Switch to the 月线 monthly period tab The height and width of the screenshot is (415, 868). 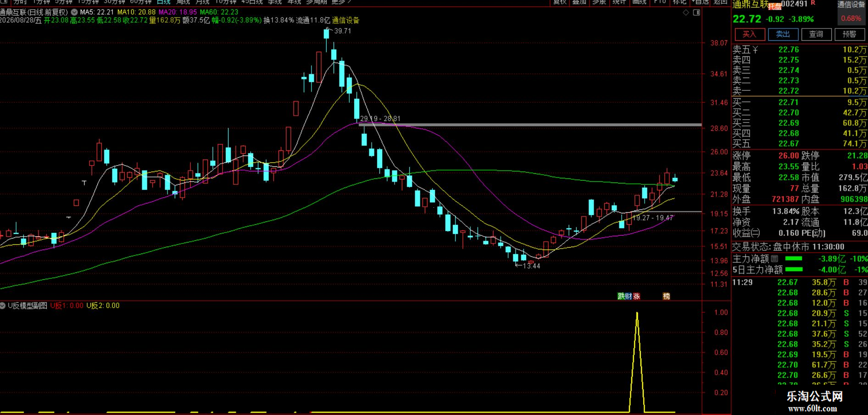click(x=203, y=2)
